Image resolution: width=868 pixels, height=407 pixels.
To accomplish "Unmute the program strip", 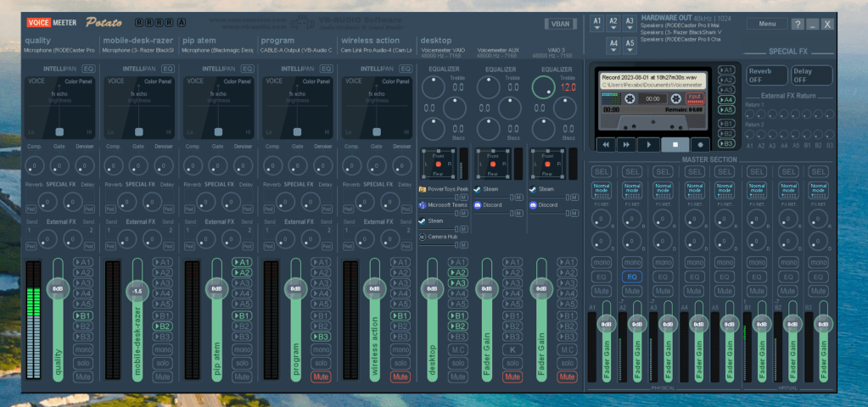I will (x=321, y=376).
